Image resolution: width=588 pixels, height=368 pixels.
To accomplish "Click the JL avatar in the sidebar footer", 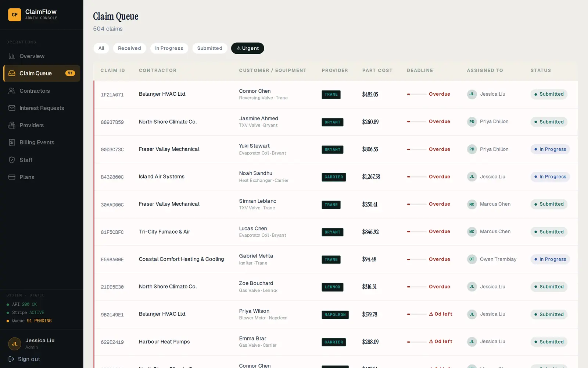I will pos(15,344).
